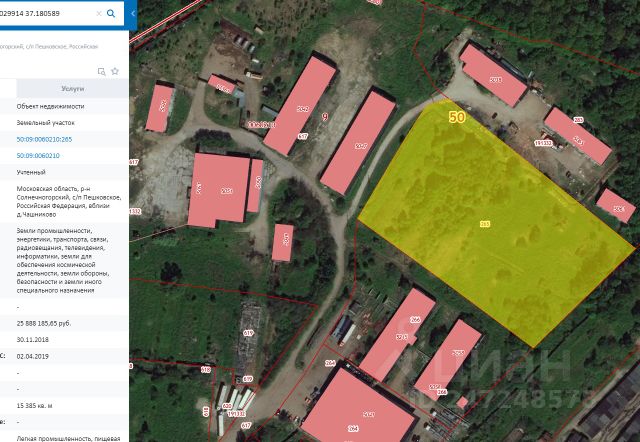This screenshot has width=640, height=442.
Task: Open cadastral quarter 50:09:0060210 link
Action: 38,156
